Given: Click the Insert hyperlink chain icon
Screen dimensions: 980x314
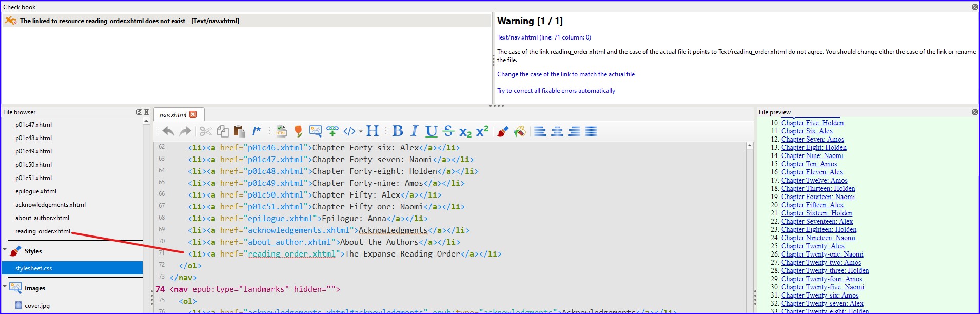Looking at the screenshot, I should coord(332,131).
